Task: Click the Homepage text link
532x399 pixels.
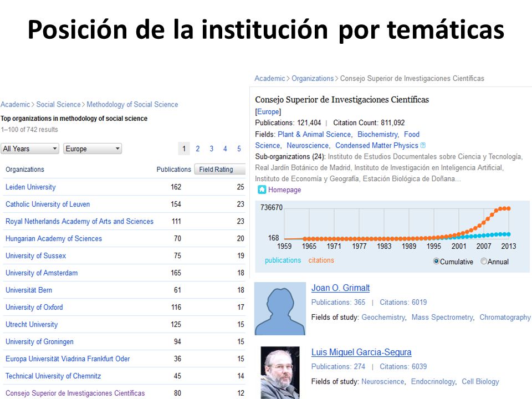Action: click(x=285, y=190)
